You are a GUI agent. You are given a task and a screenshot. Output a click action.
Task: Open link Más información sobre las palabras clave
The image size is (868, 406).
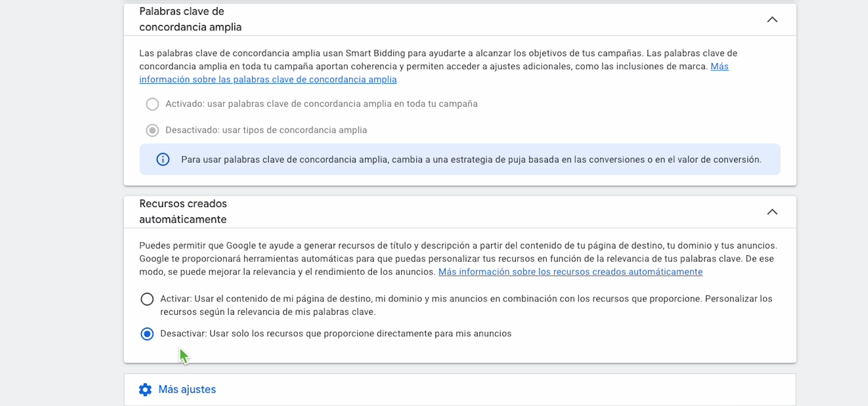(434, 73)
